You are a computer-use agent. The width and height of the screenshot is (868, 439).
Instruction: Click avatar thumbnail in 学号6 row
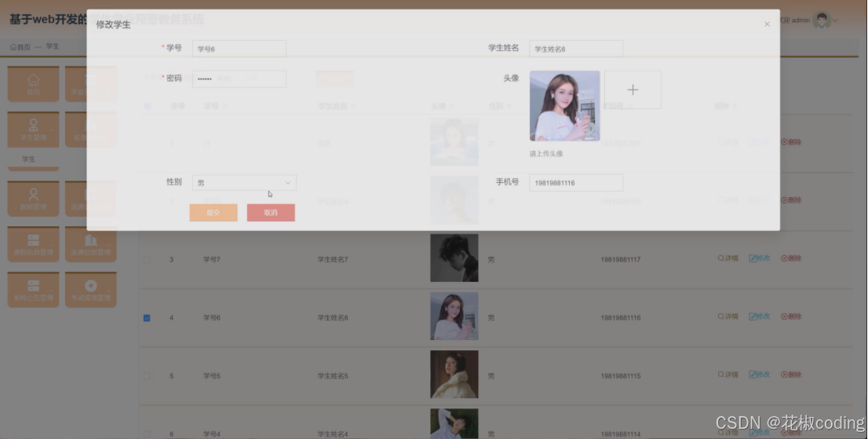454,316
